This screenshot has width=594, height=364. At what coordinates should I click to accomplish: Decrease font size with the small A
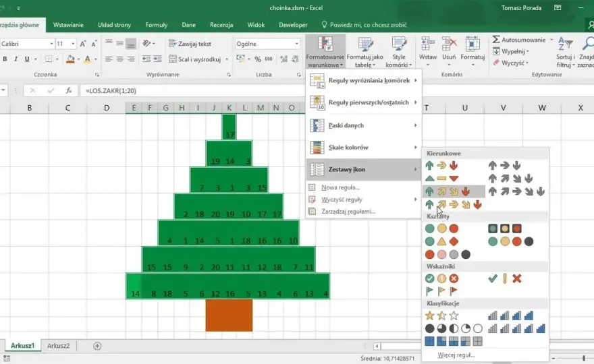(94, 44)
